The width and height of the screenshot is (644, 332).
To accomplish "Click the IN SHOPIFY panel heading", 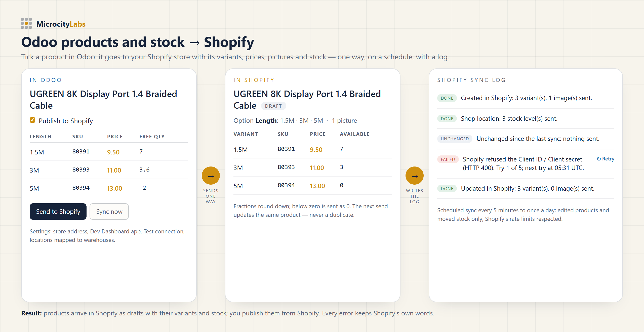I will click(254, 80).
